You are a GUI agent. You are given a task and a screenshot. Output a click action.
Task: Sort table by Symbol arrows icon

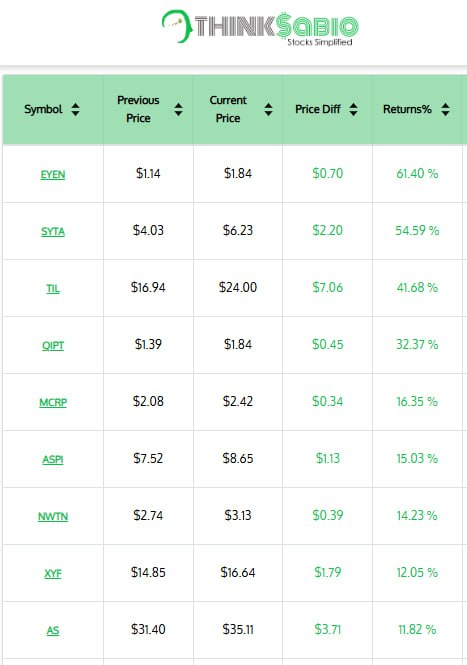76,109
